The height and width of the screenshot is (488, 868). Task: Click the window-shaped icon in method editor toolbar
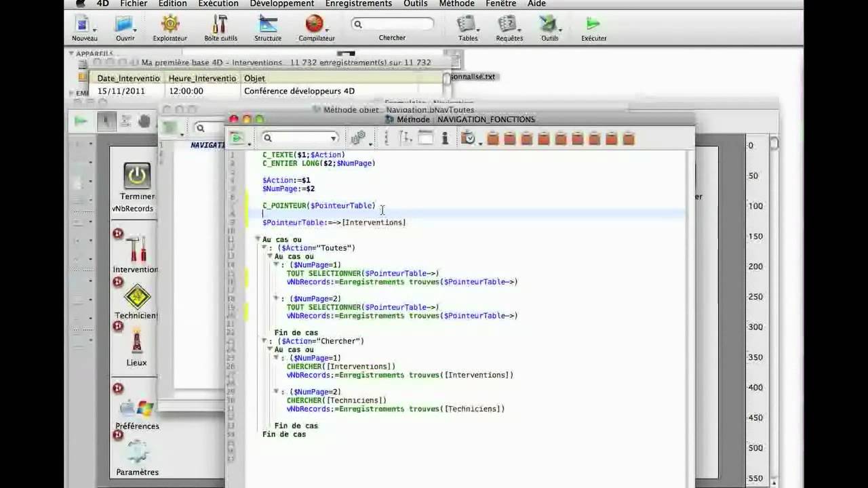tap(426, 138)
